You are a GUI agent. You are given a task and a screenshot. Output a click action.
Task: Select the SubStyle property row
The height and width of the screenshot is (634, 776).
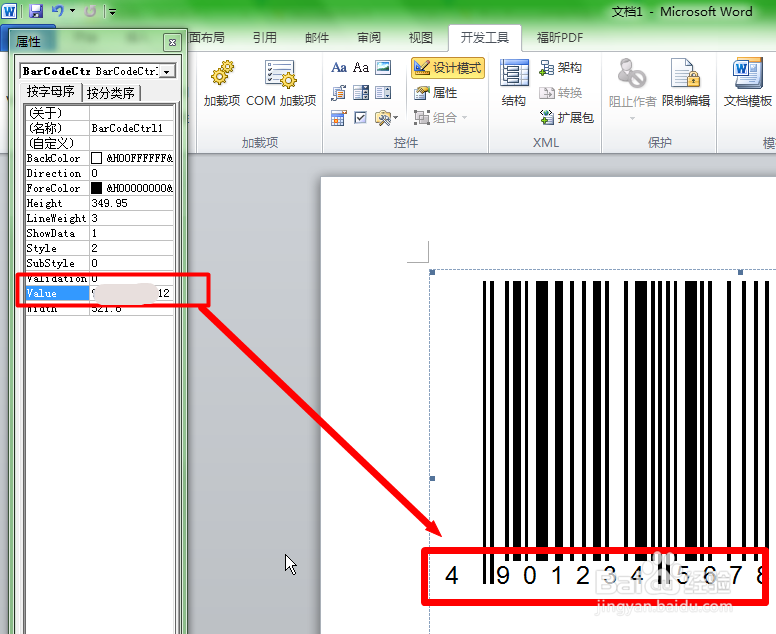click(x=99, y=263)
